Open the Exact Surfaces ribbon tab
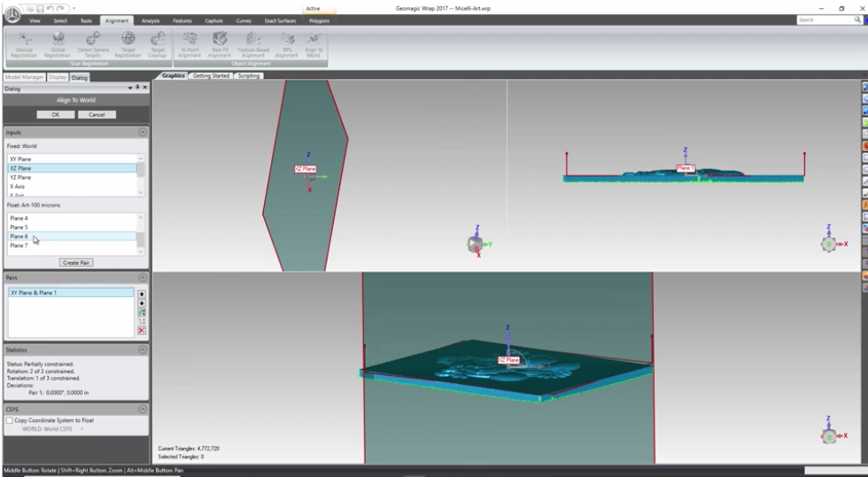This screenshot has height=477, width=868. coord(280,20)
